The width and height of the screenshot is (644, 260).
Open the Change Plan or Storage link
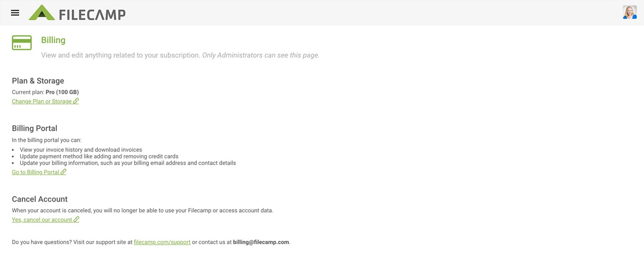tap(42, 101)
